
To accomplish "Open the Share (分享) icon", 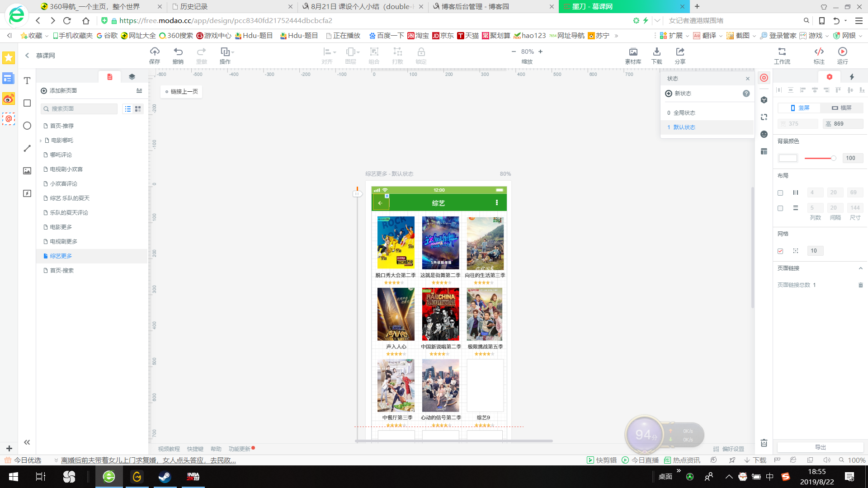I will coord(680,52).
